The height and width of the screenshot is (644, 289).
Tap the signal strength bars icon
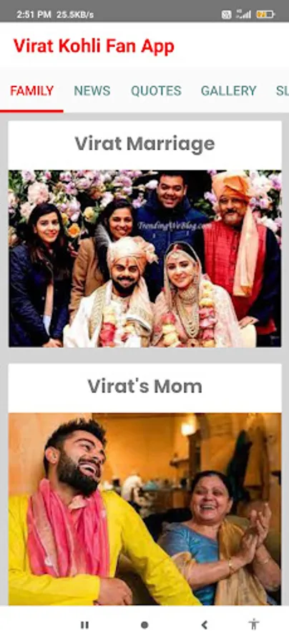[x=243, y=14]
